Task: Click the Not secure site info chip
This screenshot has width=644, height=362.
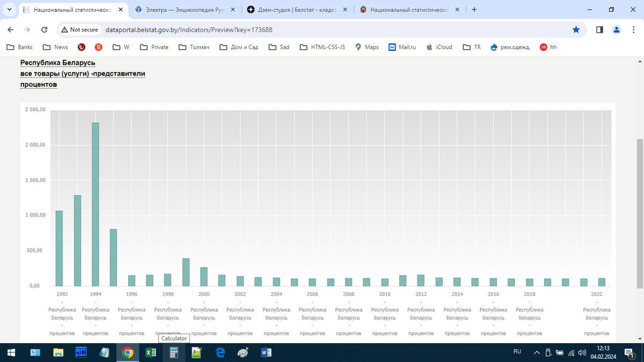Action: [79, 29]
